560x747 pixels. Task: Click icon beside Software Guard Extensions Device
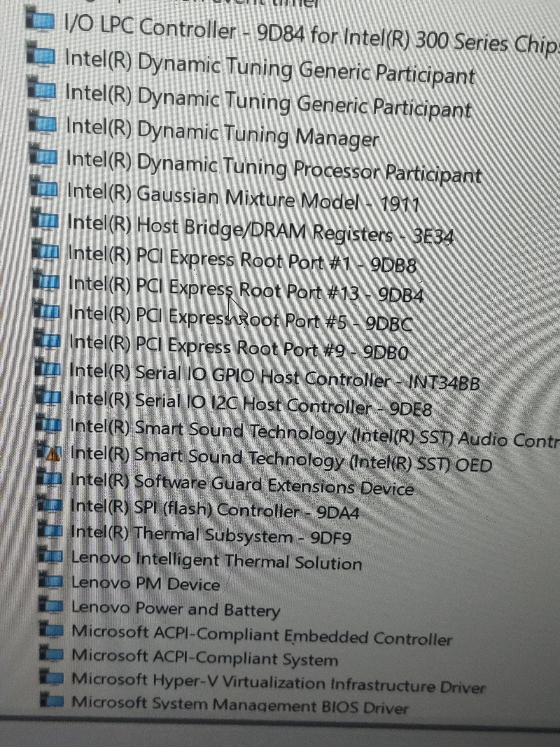tap(50, 477)
